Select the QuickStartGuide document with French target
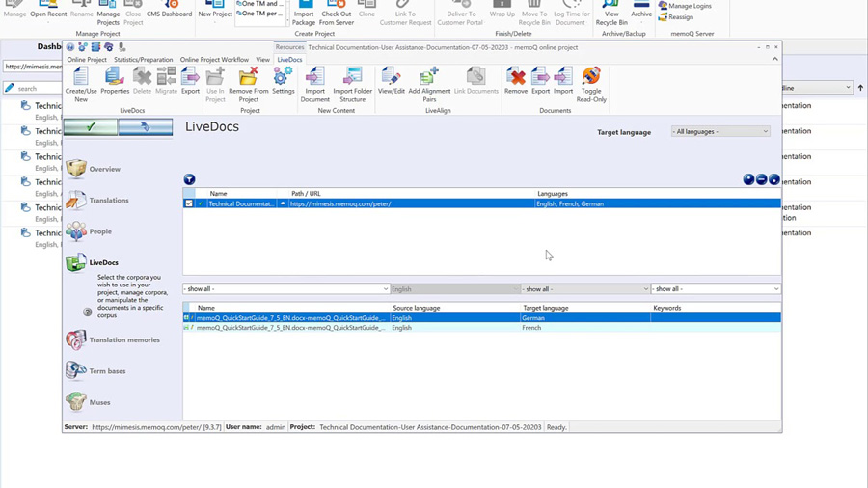The width and height of the screenshot is (868, 488). (x=481, y=328)
